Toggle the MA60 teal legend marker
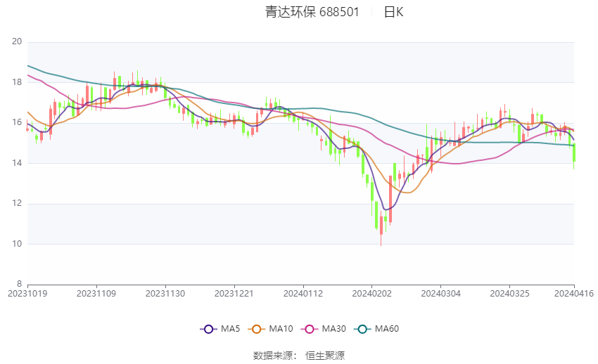Viewport: 598px width, 364px height. [362, 329]
